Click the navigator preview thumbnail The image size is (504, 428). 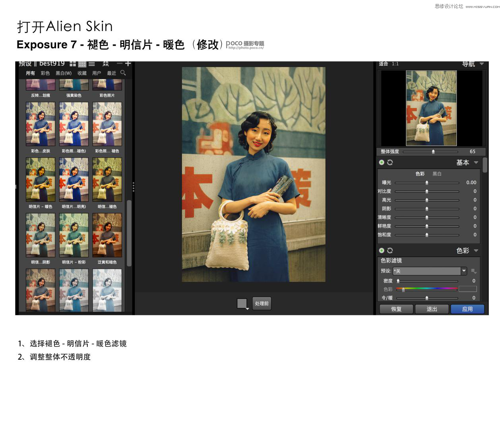pos(431,108)
